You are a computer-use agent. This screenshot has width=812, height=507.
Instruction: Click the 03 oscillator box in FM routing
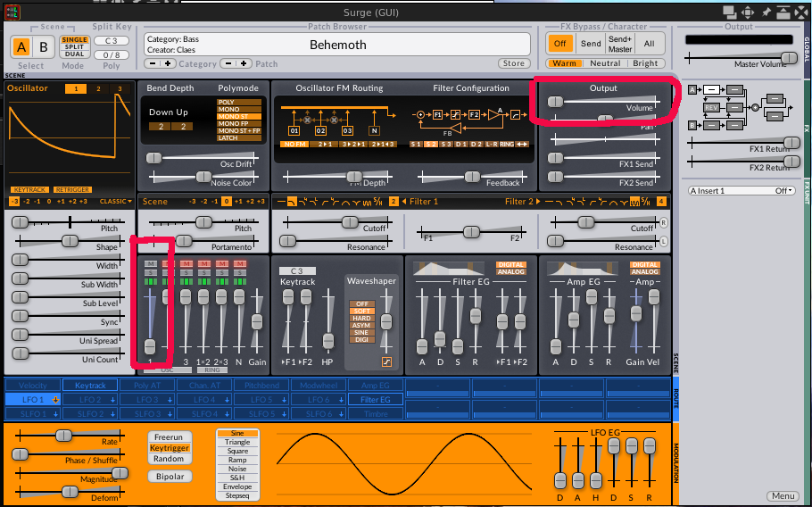pyautogui.click(x=347, y=130)
